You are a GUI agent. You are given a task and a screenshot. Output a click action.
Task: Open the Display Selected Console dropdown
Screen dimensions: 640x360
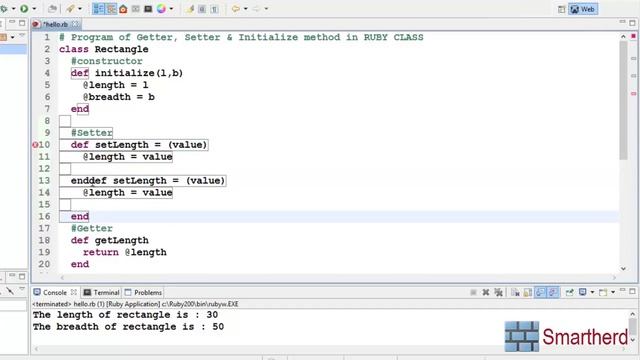(x=592, y=293)
